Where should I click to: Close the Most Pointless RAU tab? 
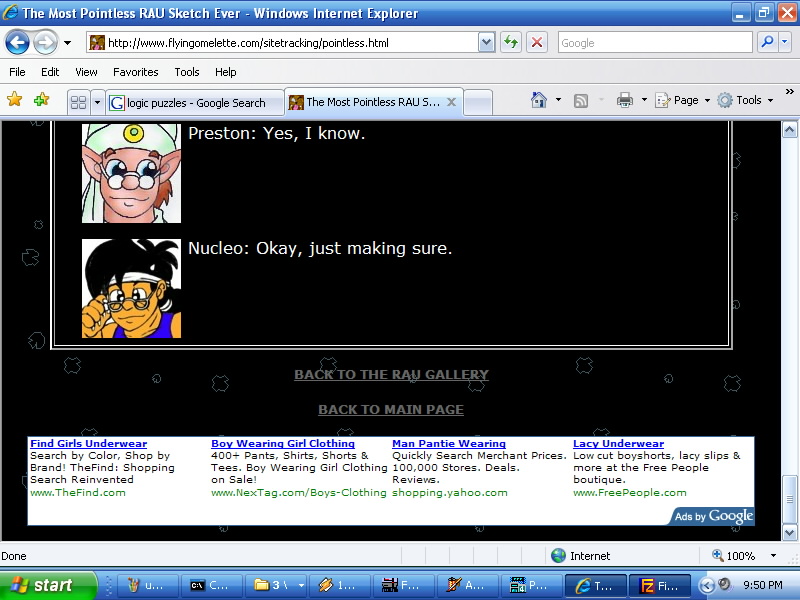452,102
